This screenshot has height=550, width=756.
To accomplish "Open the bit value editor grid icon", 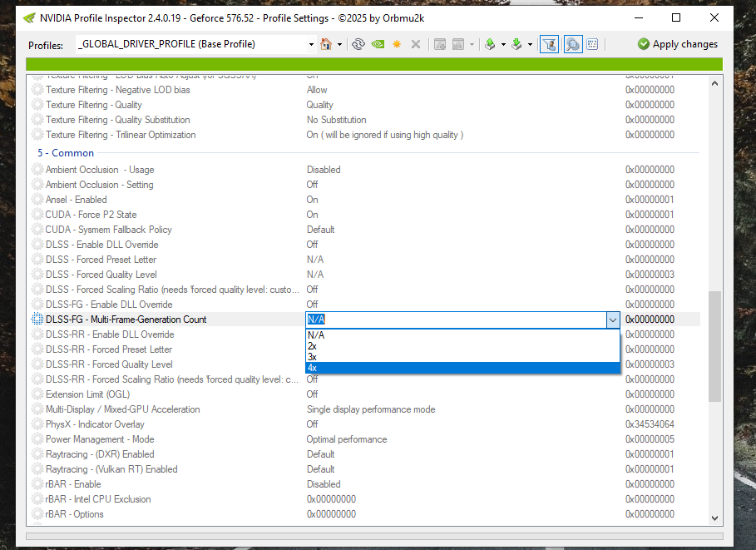I will tap(592, 44).
